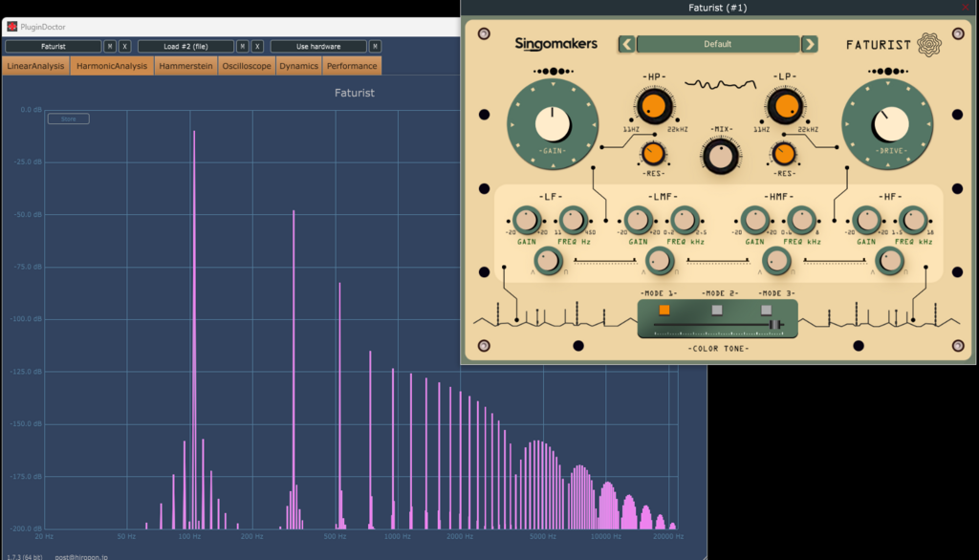Viewport: 979px width, 560px height.
Task: Click the HF band bandwidth knob
Action: [890, 261]
